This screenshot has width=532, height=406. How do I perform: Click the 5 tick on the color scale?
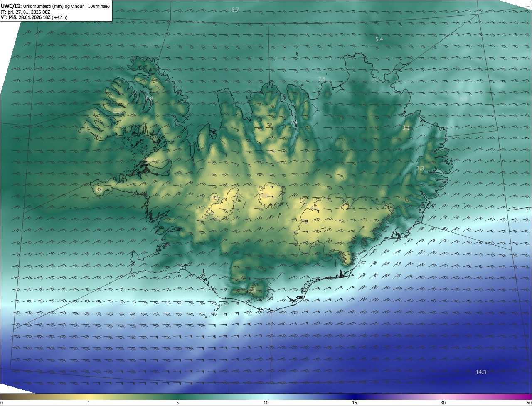click(177, 403)
